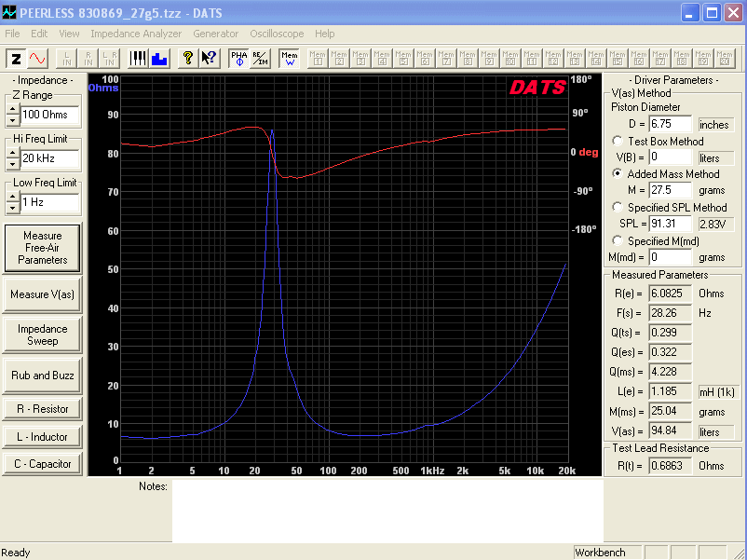The image size is (747, 560).
Task: Click the SPL value field
Action: coord(671,223)
